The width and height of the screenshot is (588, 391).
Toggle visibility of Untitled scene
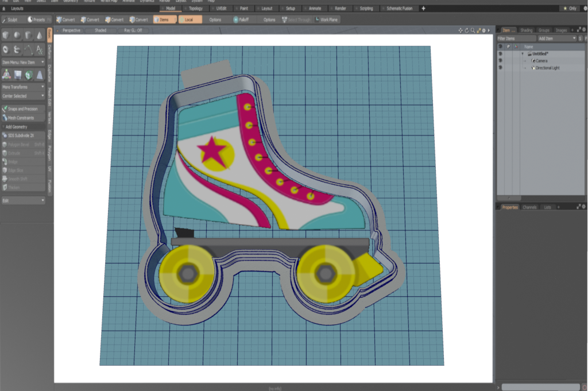tap(500, 53)
